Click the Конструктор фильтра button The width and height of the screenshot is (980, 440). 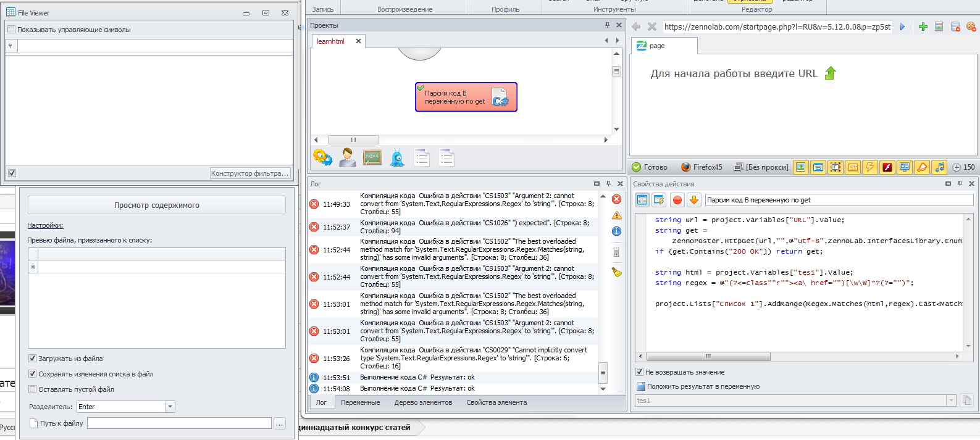250,173
